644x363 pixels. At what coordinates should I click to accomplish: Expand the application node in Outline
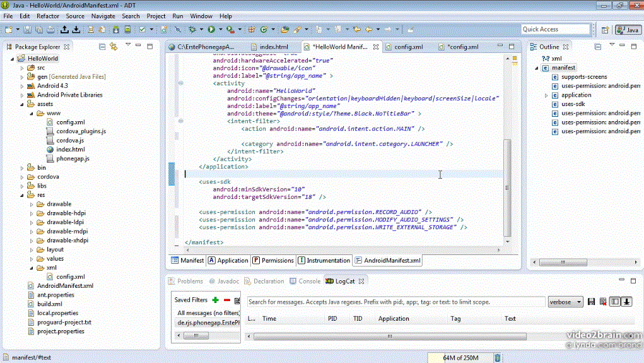tap(546, 95)
